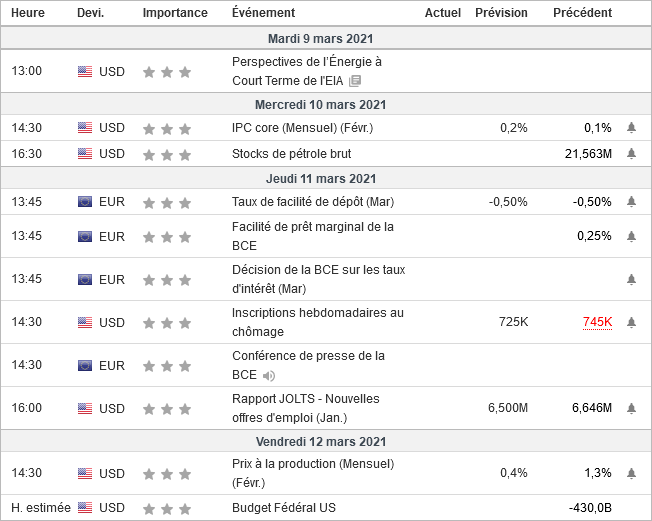Click bell for Décision de la BCE row

pyautogui.click(x=631, y=279)
